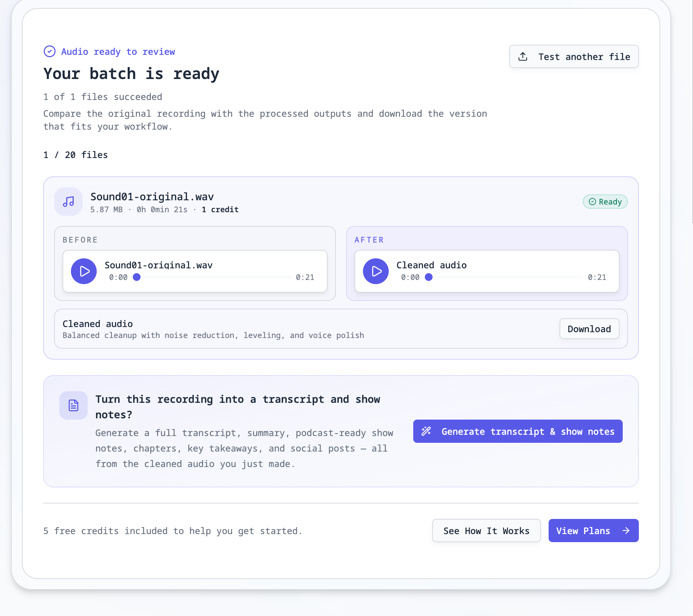
Task: Click the 1 / 20 files counter
Action: coord(76,155)
